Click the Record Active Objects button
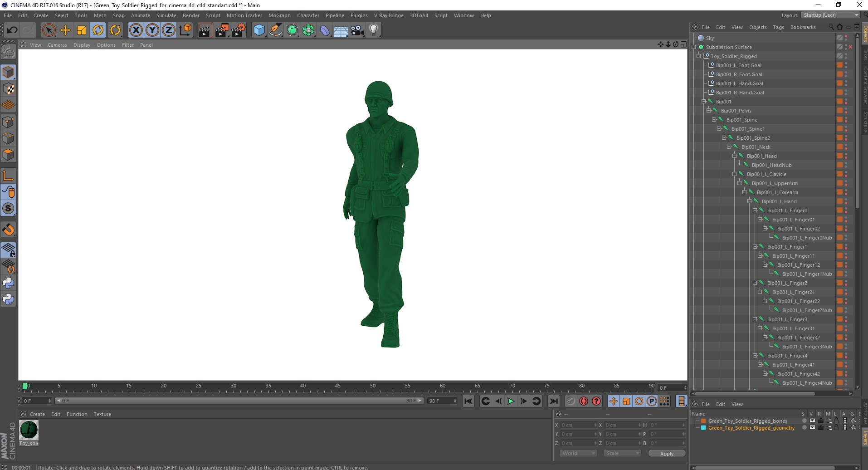This screenshot has height=470, width=868. (x=571, y=401)
